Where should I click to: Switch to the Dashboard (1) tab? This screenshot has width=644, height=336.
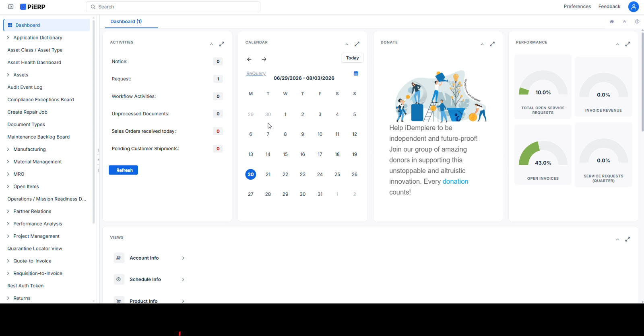coord(126,22)
